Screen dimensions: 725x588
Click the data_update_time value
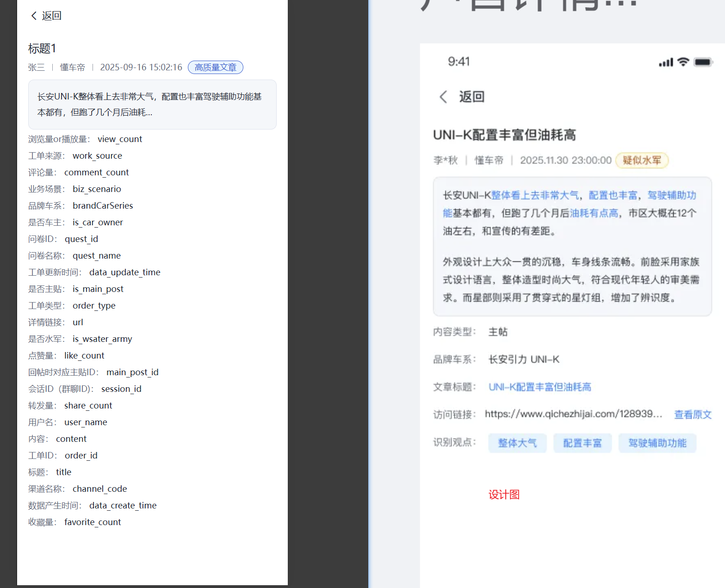tap(125, 272)
